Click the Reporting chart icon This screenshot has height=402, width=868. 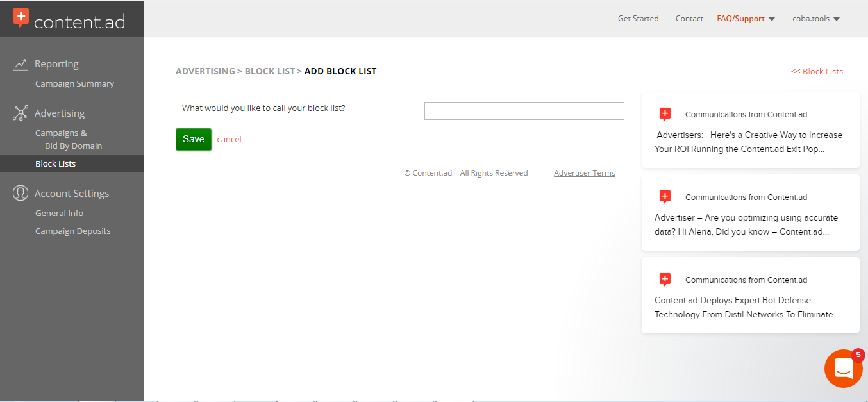(21, 63)
